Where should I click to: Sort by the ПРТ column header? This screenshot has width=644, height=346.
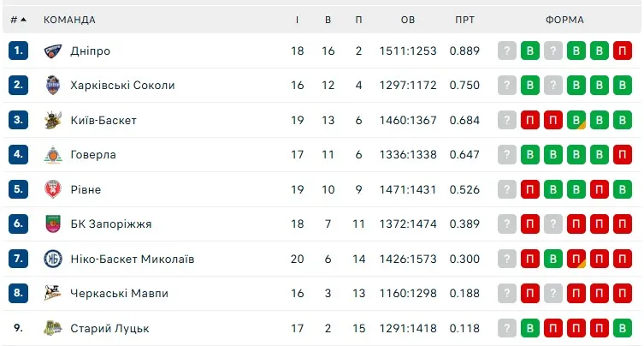click(465, 20)
